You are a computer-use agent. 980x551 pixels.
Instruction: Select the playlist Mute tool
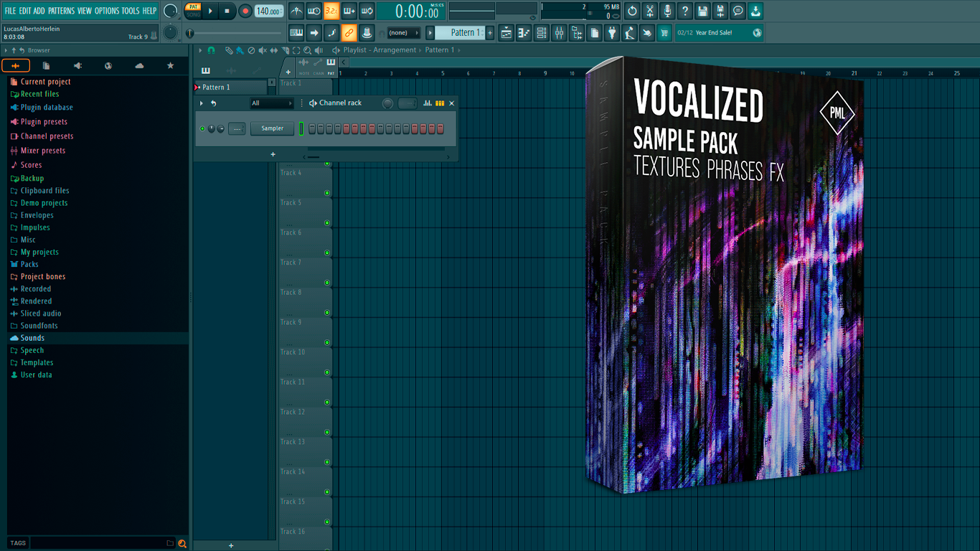(x=263, y=50)
